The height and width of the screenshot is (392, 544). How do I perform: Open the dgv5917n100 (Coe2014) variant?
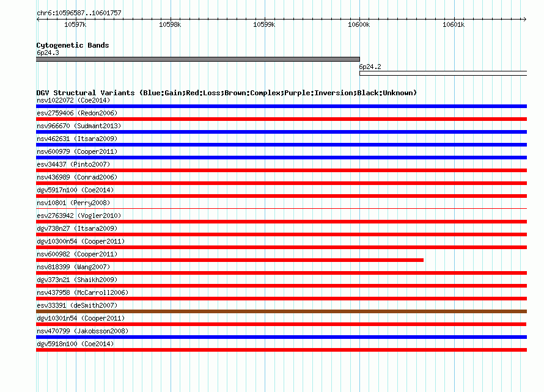(75, 190)
